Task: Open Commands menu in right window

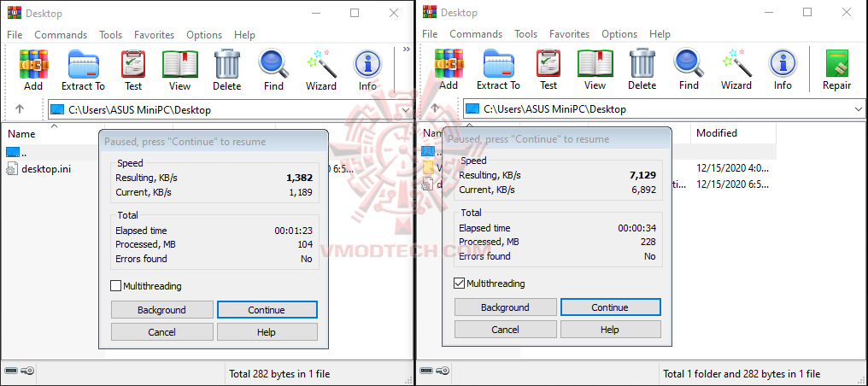Action: tap(476, 34)
